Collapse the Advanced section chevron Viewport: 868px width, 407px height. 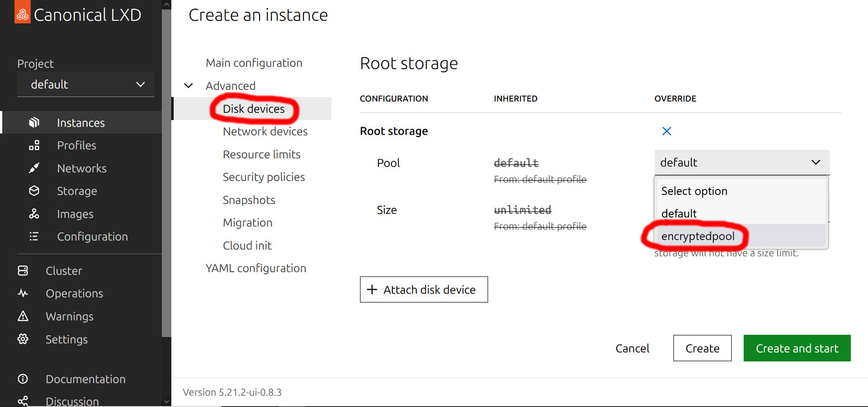point(189,85)
